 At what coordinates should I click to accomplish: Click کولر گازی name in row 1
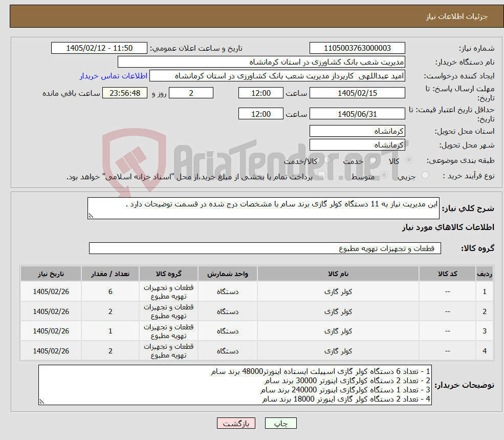tap(338, 291)
